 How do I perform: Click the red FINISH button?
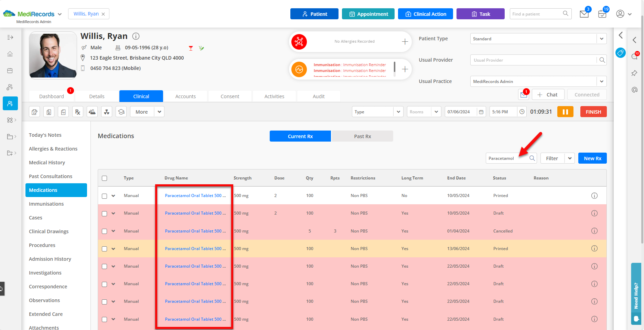coord(593,112)
